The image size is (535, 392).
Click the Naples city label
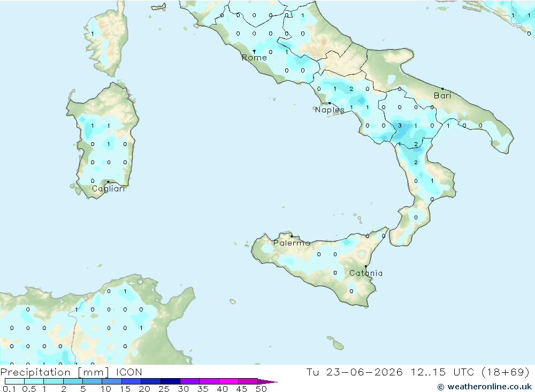(330, 110)
